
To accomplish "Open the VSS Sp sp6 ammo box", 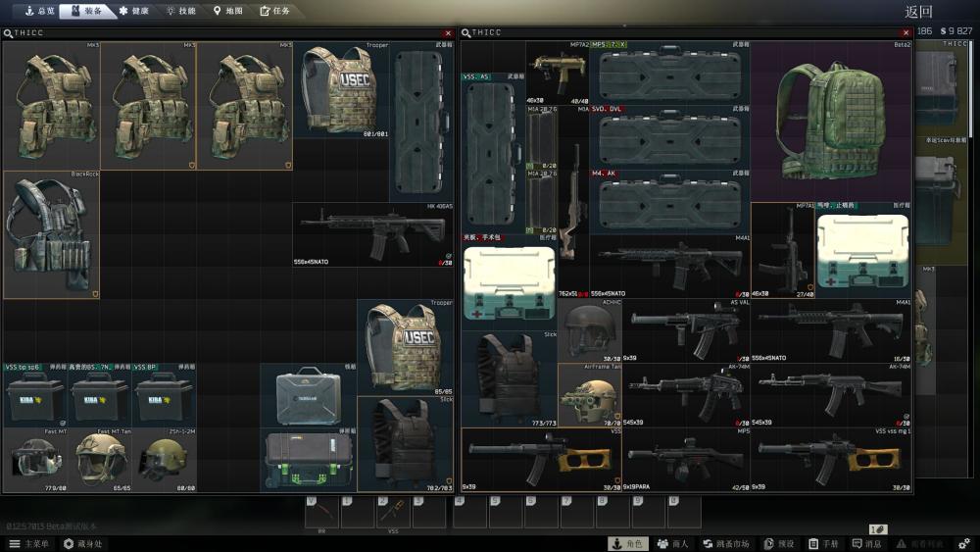I will (34, 395).
